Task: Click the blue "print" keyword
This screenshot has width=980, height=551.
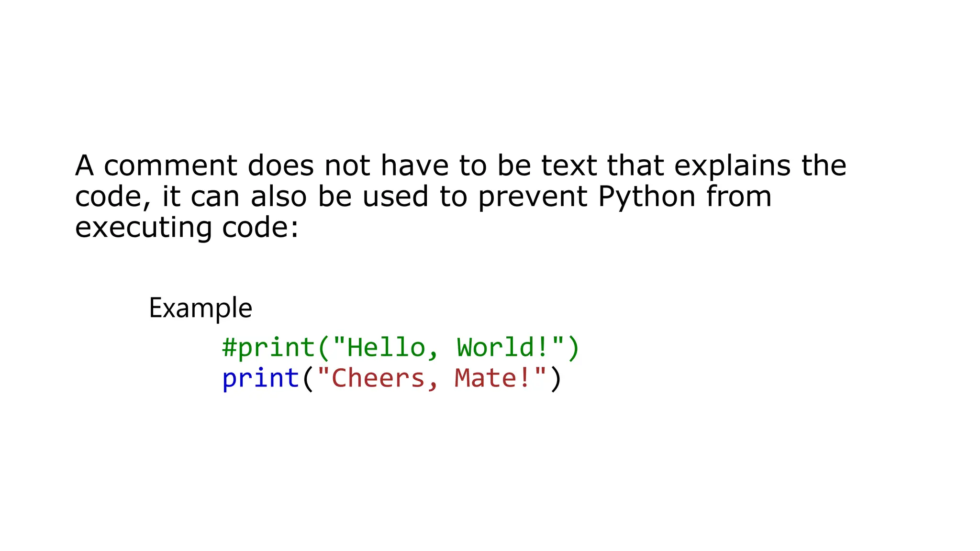Action: tap(261, 379)
